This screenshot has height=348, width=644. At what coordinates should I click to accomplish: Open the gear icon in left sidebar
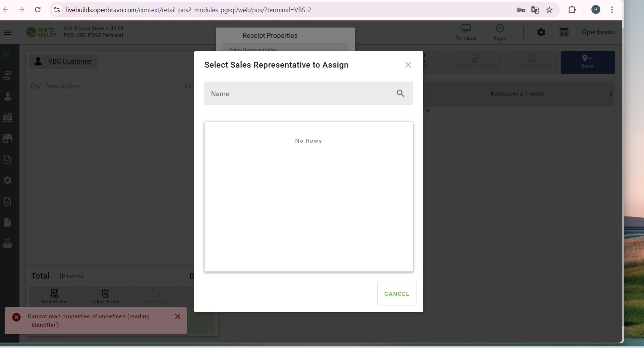(8, 180)
